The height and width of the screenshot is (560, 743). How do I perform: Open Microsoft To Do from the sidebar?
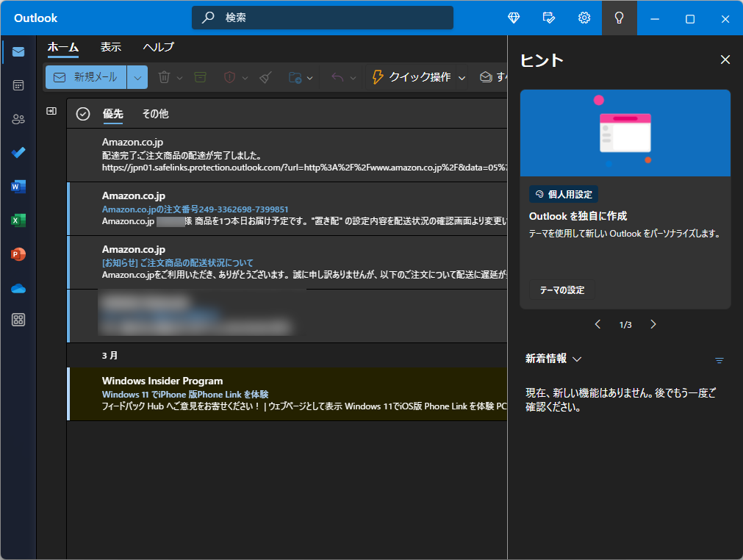[18, 153]
